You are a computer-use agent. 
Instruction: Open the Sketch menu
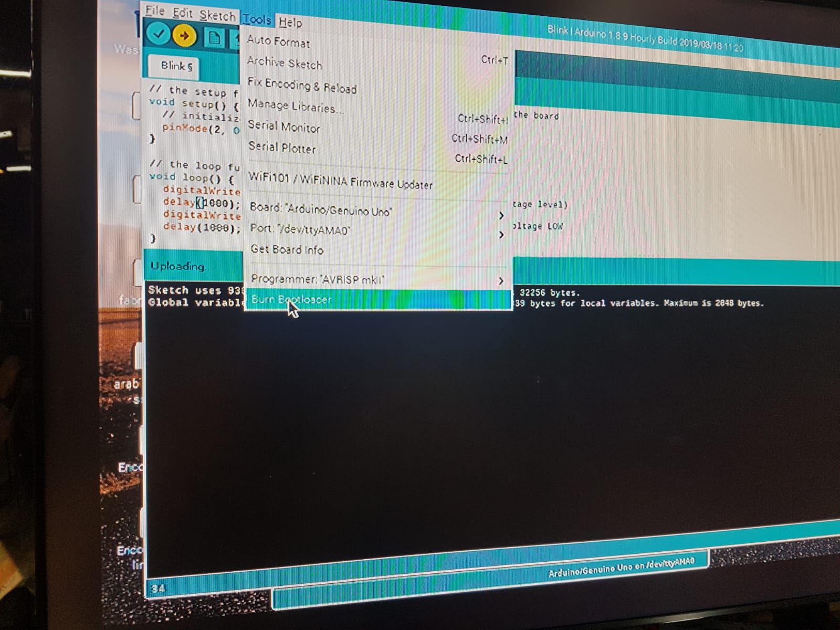pyautogui.click(x=217, y=16)
